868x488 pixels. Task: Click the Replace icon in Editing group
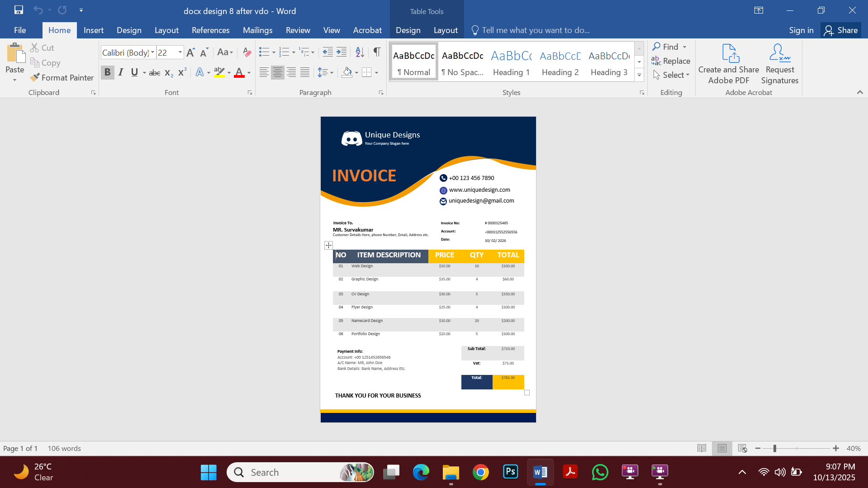671,61
